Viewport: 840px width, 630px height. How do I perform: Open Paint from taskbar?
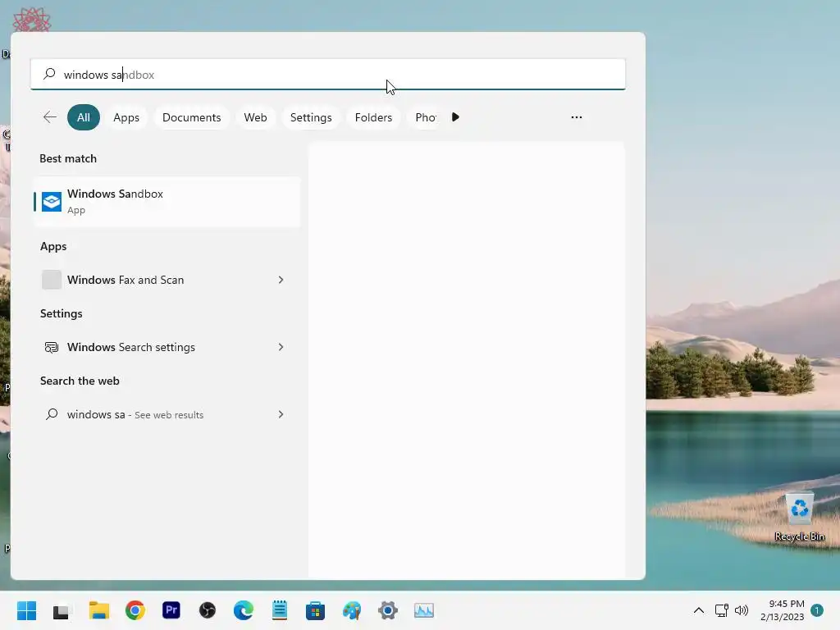352,610
